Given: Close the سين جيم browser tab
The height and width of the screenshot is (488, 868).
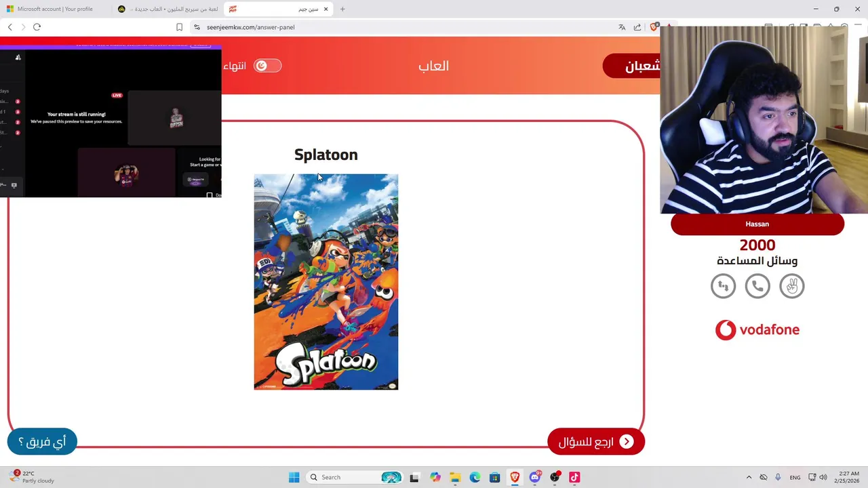Looking at the screenshot, I should tap(326, 9).
